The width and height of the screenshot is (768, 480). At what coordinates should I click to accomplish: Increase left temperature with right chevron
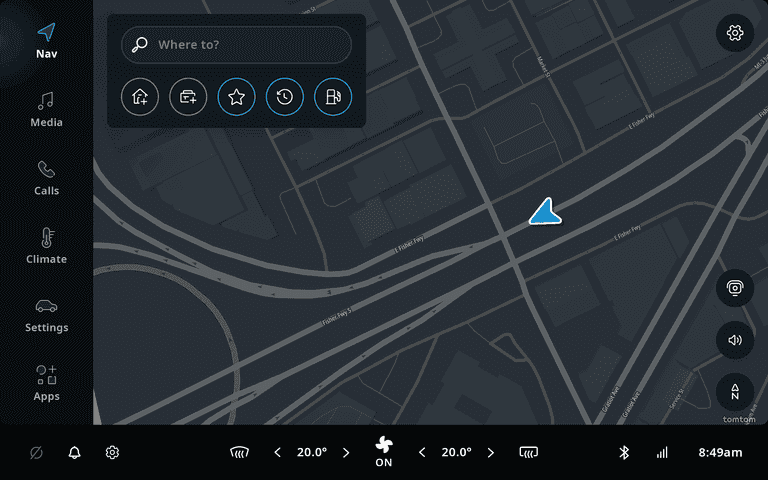coord(346,453)
